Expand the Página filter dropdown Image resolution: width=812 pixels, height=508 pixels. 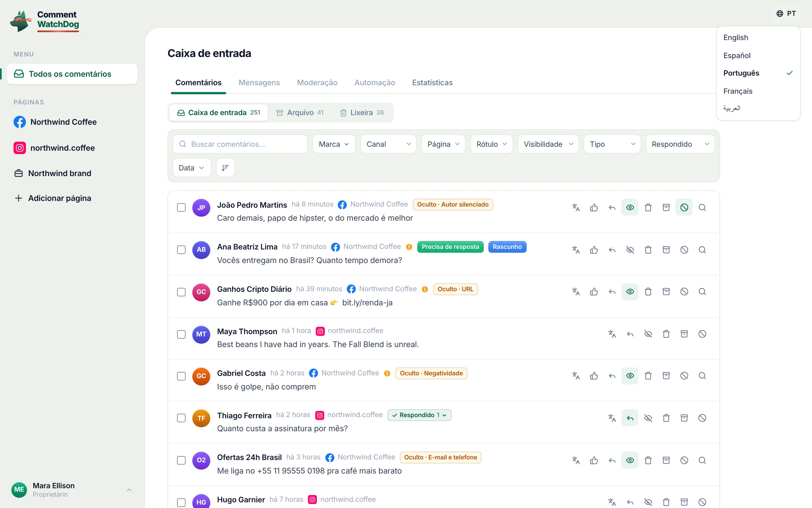pos(443,144)
